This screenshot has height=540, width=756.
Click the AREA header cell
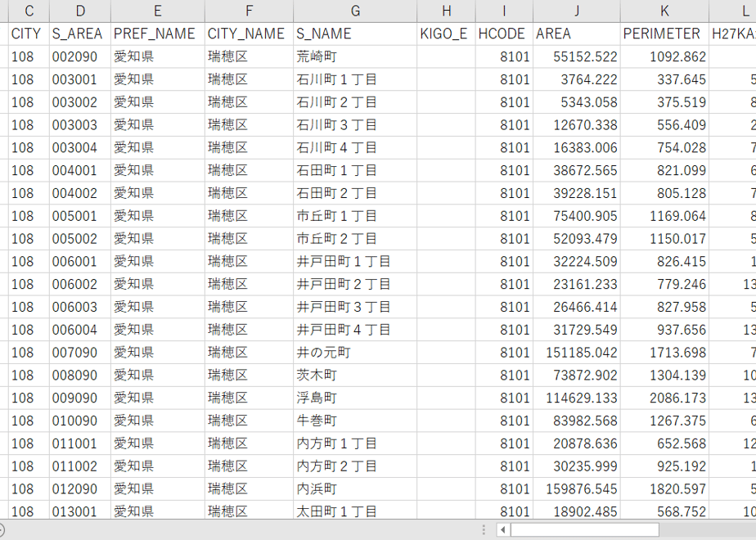click(x=577, y=34)
